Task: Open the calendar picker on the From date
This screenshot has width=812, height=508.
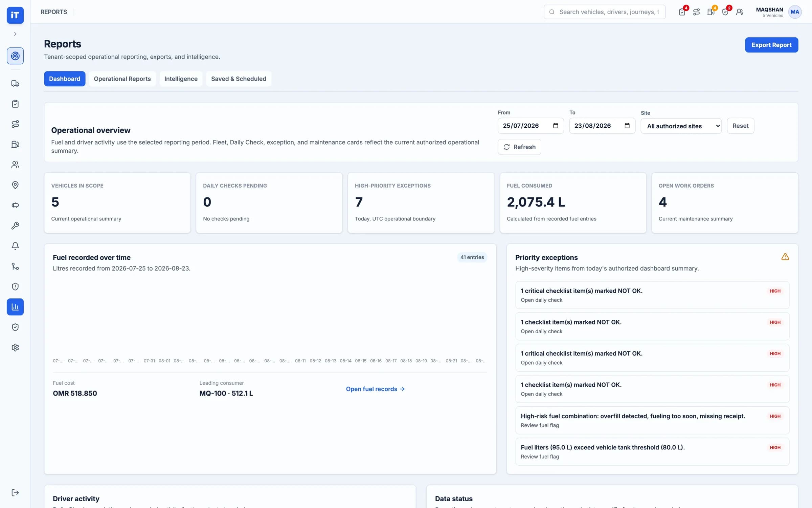Action: coord(556,126)
